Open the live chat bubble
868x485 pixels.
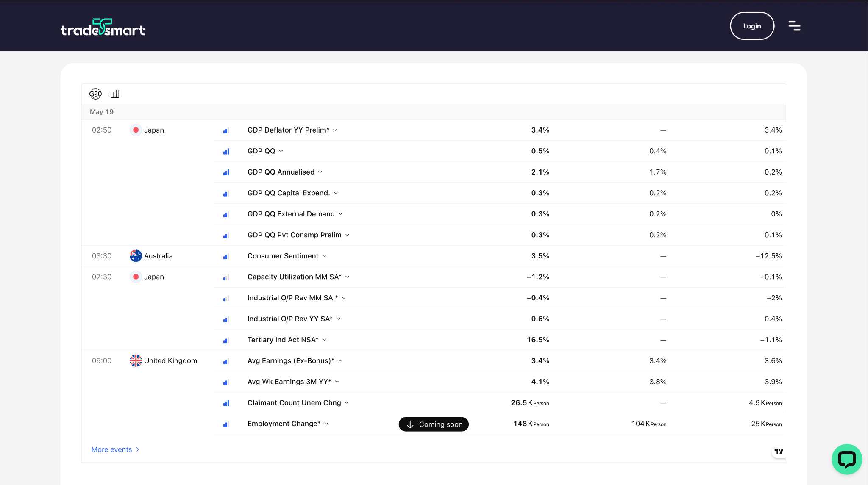click(x=847, y=459)
